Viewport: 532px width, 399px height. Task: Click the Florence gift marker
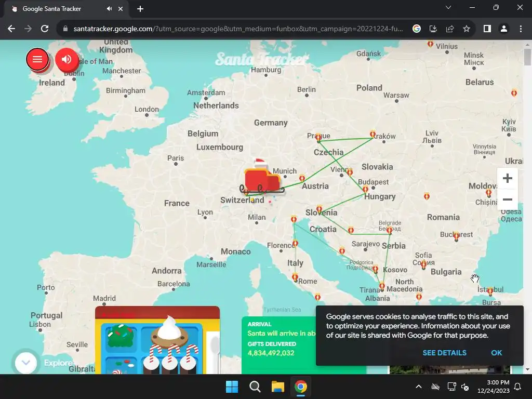[295, 243]
